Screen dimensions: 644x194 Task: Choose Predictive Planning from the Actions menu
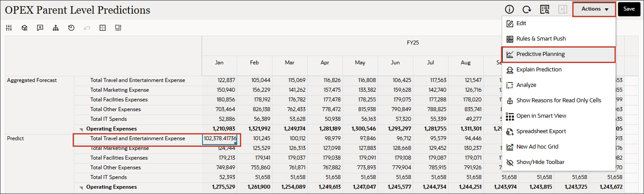pos(559,54)
